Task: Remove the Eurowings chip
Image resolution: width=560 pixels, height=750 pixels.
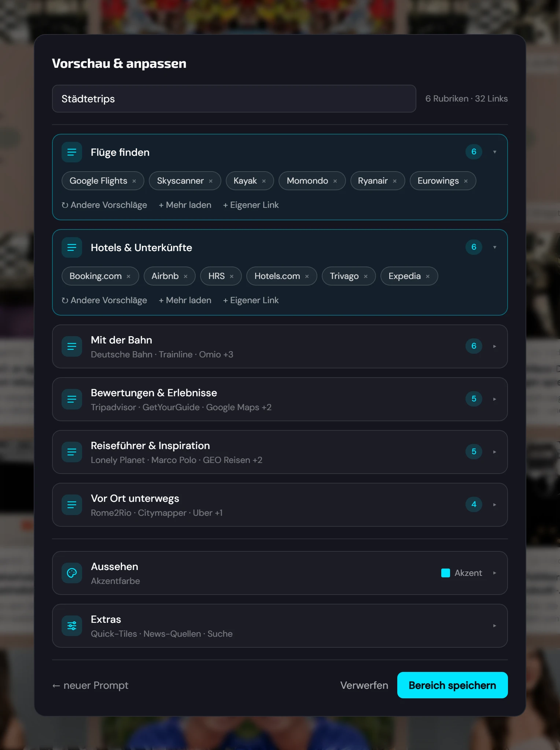Action: pos(466,181)
